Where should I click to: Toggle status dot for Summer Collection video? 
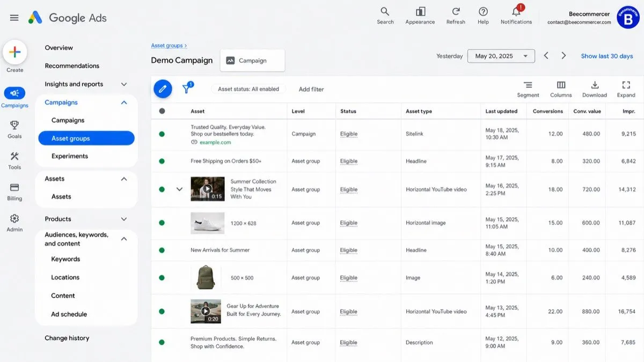[162, 189]
